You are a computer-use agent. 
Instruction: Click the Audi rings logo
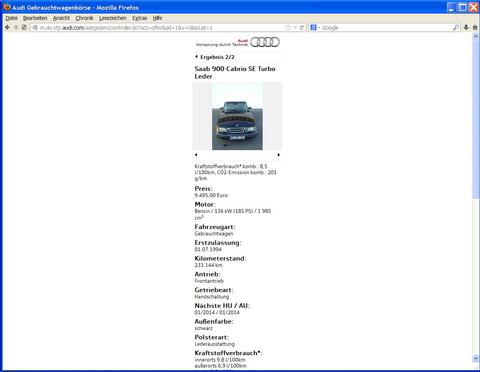pyautogui.click(x=265, y=42)
